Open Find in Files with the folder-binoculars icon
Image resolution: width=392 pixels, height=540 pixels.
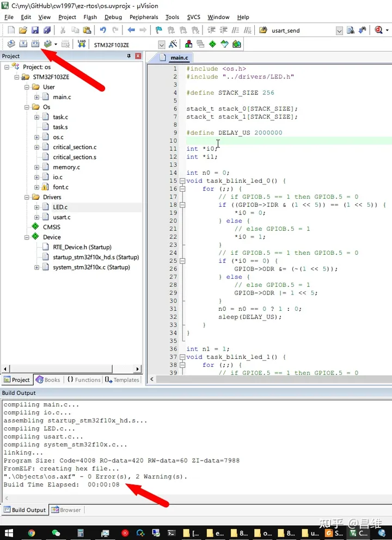263,30
